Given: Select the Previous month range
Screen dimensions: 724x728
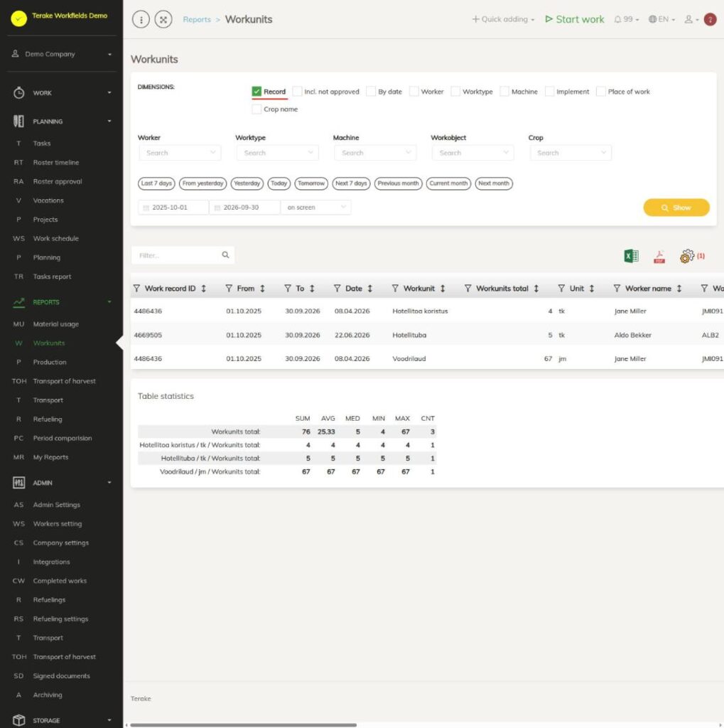Looking at the screenshot, I should pyautogui.click(x=398, y=183).
